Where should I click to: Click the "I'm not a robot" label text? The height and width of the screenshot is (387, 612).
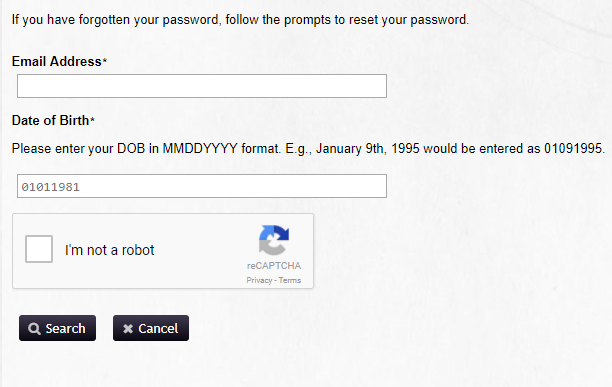click(110, 250)
